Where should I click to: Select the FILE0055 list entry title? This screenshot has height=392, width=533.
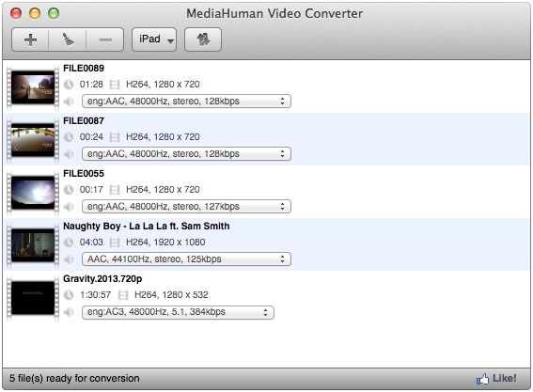[84, 174]
